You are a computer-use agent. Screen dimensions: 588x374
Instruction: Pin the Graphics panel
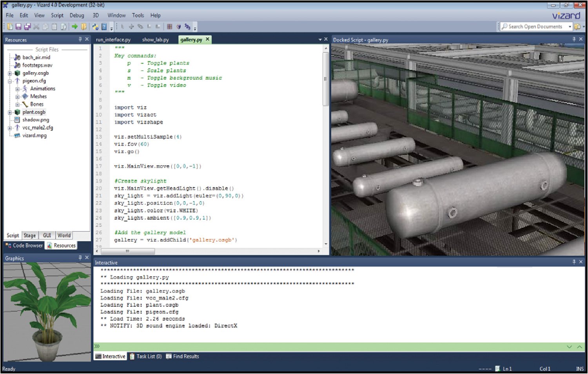[x=80, y=258]
